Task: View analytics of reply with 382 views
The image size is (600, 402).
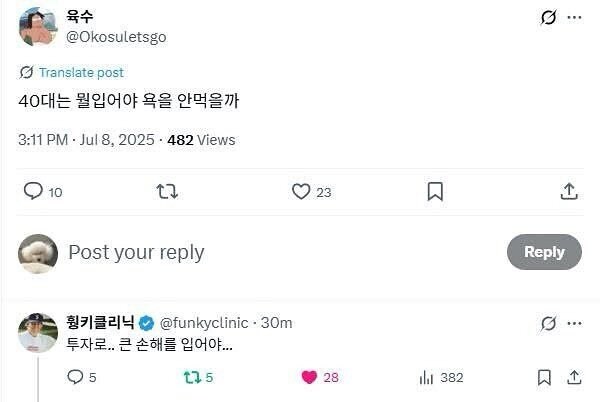Action: (x=426, y=377)
